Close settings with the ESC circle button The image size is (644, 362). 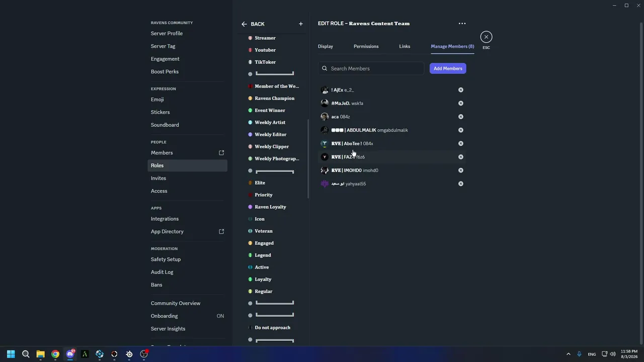(486, 37)
